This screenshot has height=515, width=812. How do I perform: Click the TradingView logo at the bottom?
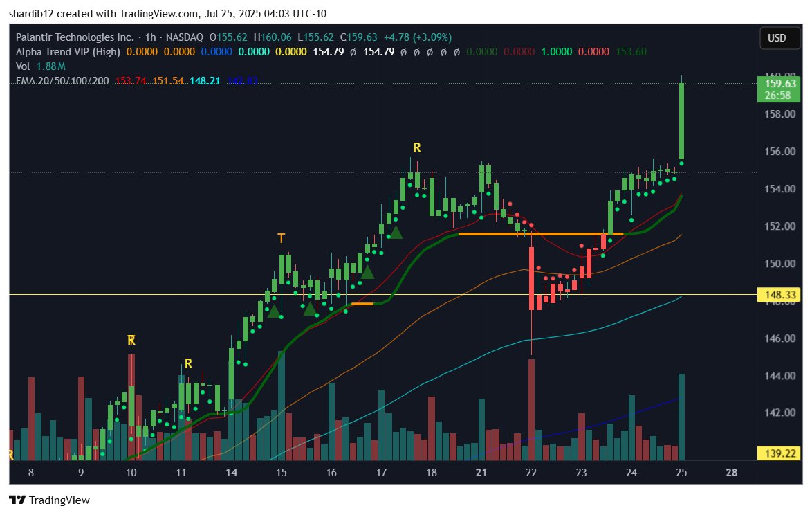(49, 500)
